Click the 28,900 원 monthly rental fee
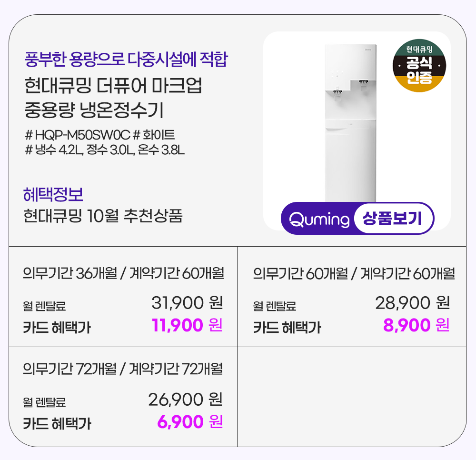 point(412,302)
